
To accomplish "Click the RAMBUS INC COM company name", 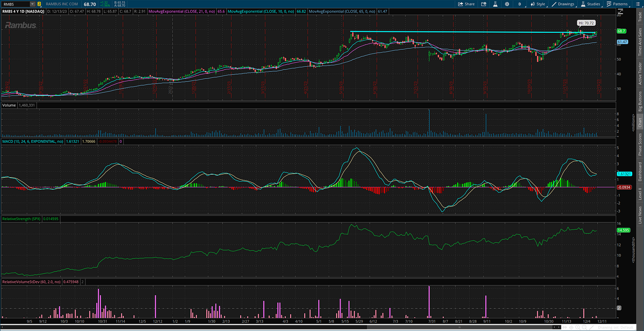I will point(61,4).
